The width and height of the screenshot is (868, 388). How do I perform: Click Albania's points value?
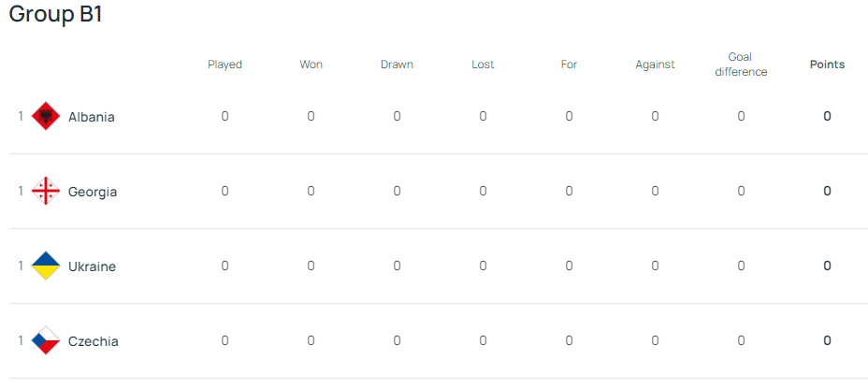pos(827,116)
